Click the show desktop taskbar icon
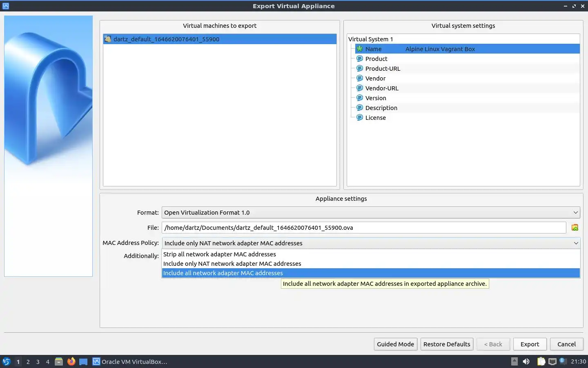 pos(83,361)
